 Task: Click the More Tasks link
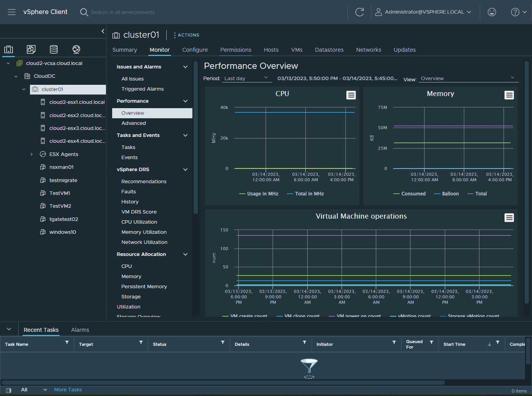pyautogui.click(x=68, y=390)
